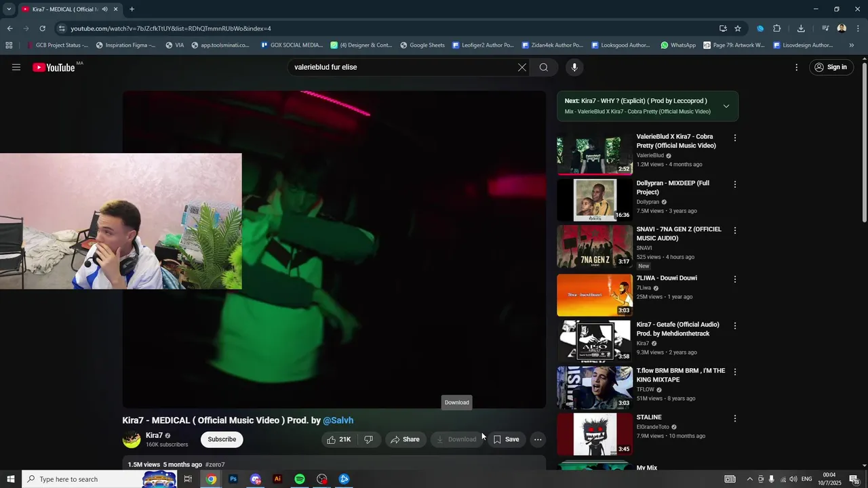Open Windows notification center
The height and width of the screenshot is (488, 868).
(854, 479)
